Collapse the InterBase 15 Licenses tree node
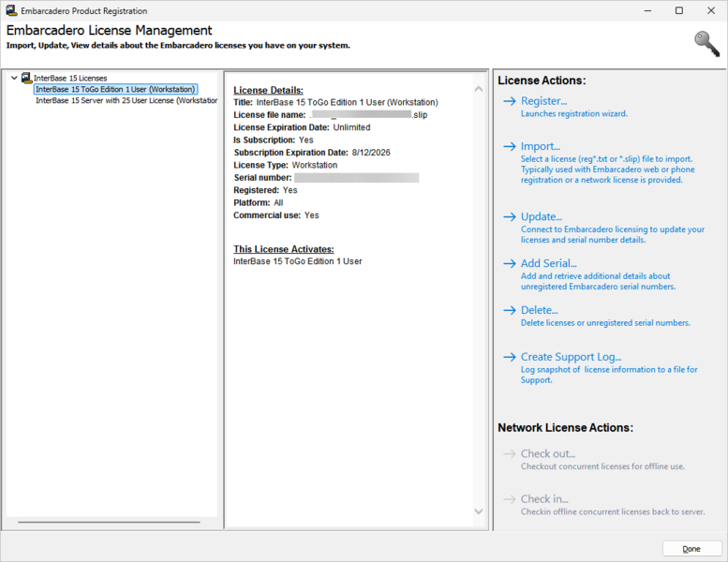This screenshot has width=728, height=562. [14, 78]
